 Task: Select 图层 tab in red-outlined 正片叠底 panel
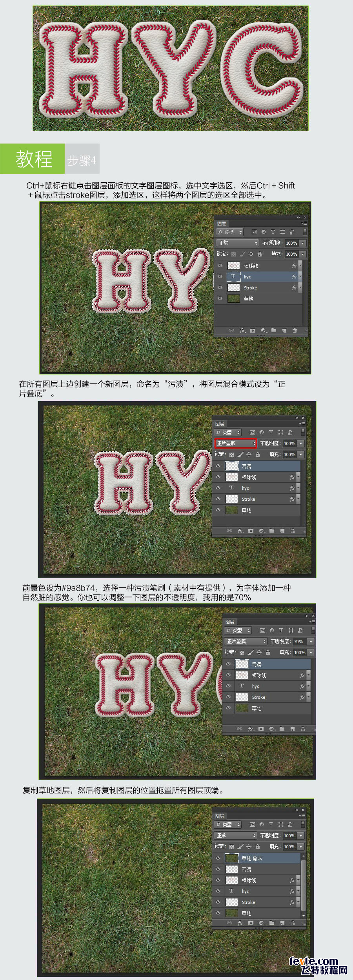coord(220,424)
